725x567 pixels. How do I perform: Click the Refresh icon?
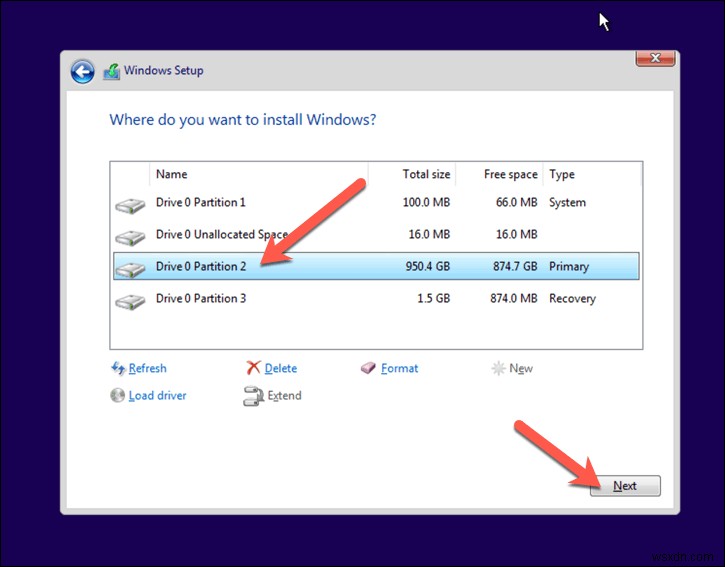coord(118,368)
